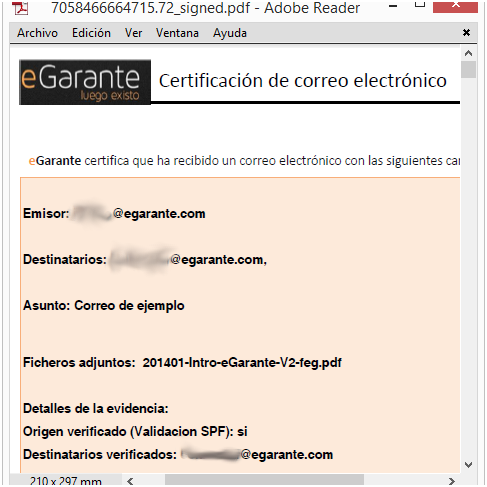The height and width of the screenshot is (487, 487).
Task: Click the 210 x 297 mm page size indicator
Action: coord(66,481)
